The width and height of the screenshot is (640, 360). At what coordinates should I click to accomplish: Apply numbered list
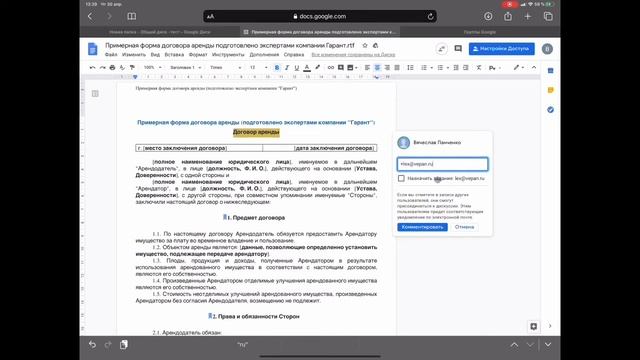pyautogui.click(x=424, y=67)
